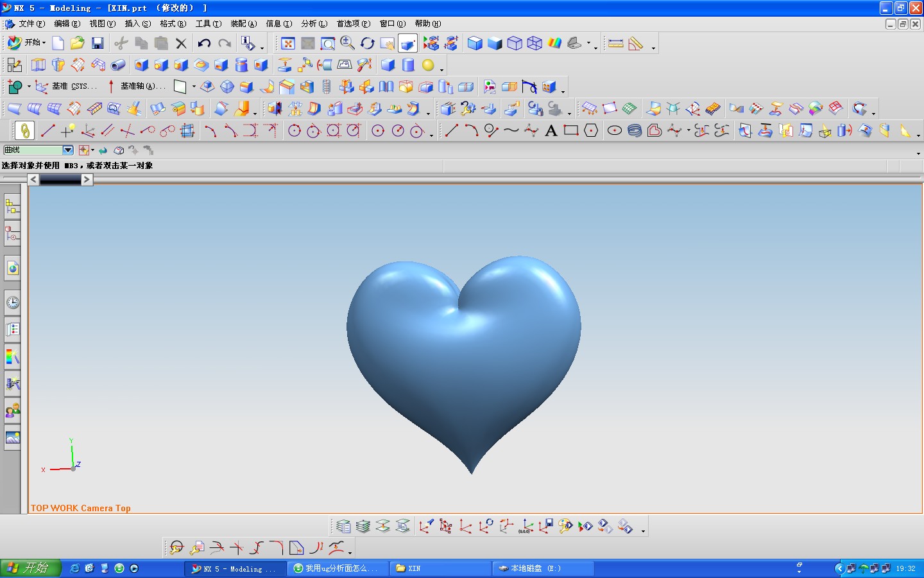
Task: Open the 视图(V) menu
Action: pos(103,24)
